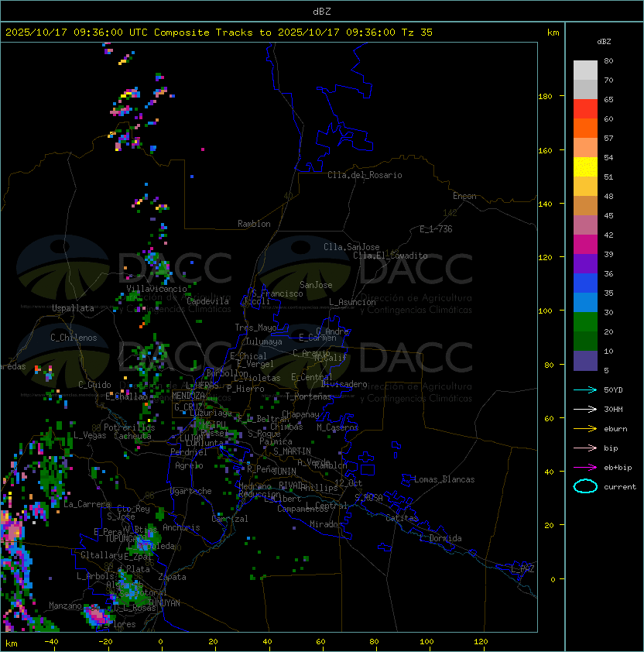Image resolution: width=644 pixels, height=652 pixels.
Task: Click the dBZ title at top
Action: [x=322, y=11]
